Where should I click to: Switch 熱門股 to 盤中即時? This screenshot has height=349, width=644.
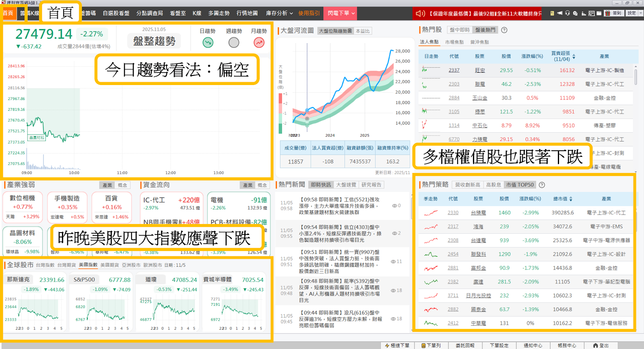coord(460,30)
